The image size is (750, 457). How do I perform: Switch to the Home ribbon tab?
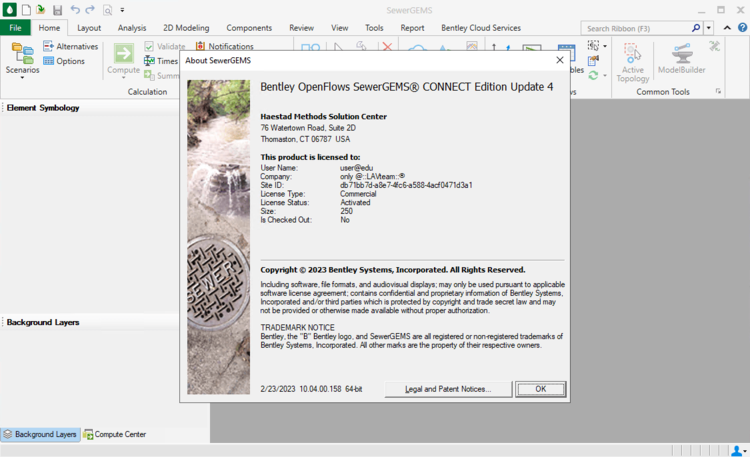coord(49,28)
